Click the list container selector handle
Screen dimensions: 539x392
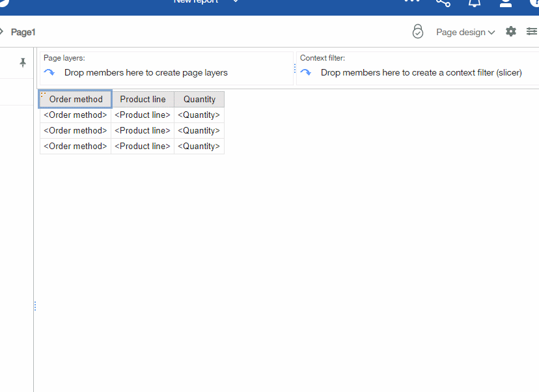[x=43, y=94]
